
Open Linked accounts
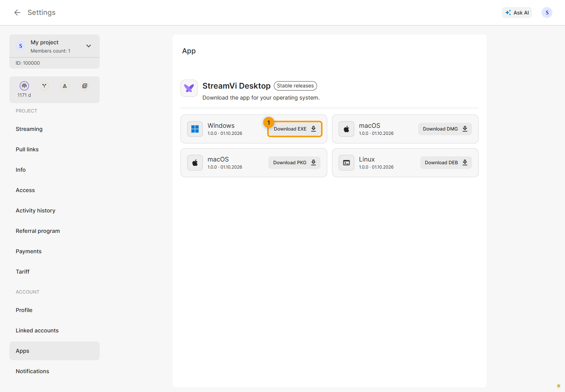click(55, 330)
